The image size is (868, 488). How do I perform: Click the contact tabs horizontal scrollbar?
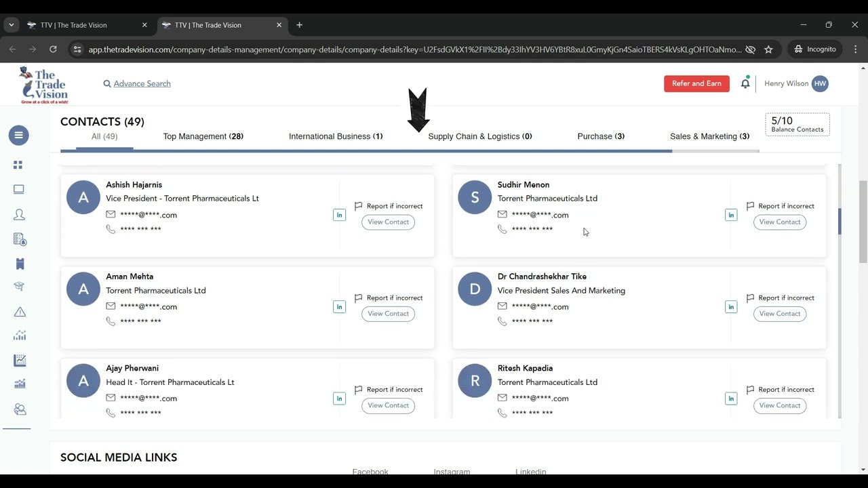click(366, 150)
